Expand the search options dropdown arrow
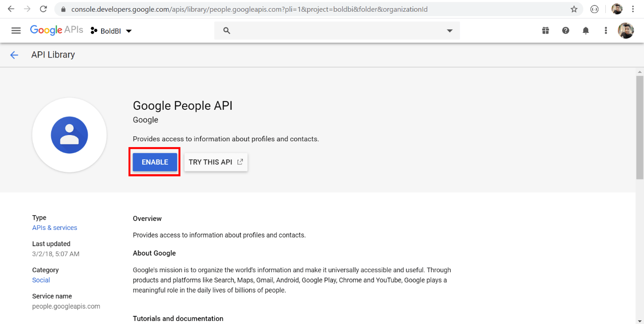This screenshot has height=324, width=644. click(449, 30)
